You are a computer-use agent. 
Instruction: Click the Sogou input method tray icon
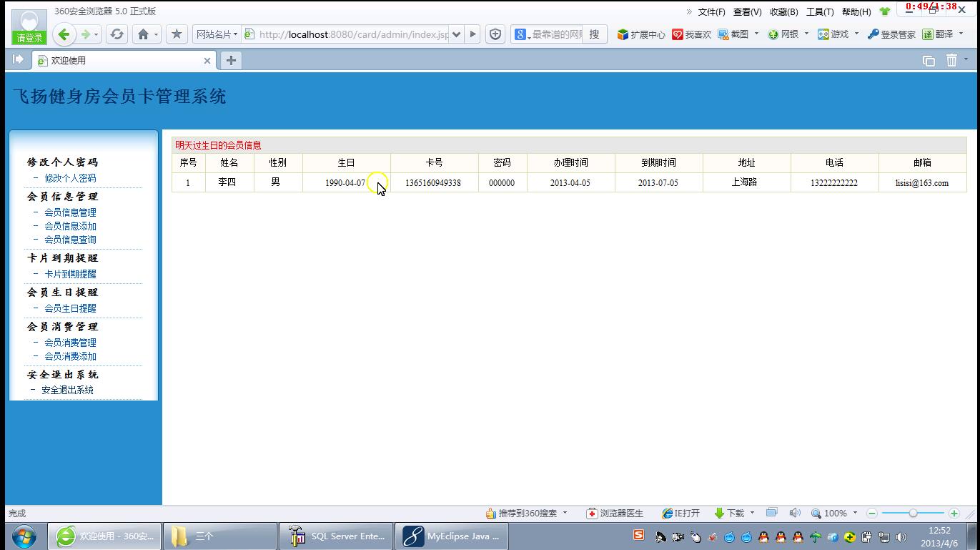pos(639,536)
